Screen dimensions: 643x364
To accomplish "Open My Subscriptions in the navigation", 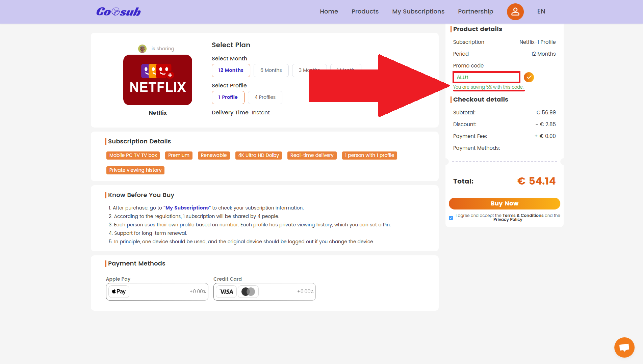I will [418, 11].
